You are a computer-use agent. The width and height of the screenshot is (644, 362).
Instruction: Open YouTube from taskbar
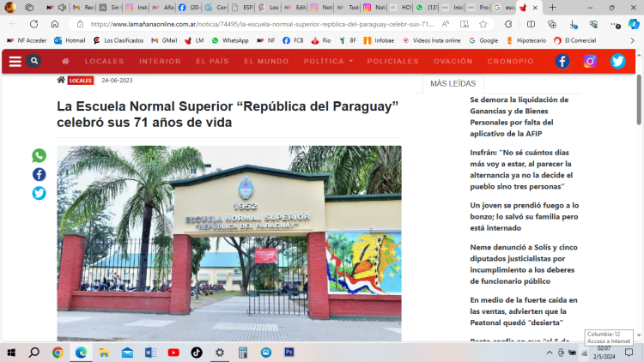173,353
